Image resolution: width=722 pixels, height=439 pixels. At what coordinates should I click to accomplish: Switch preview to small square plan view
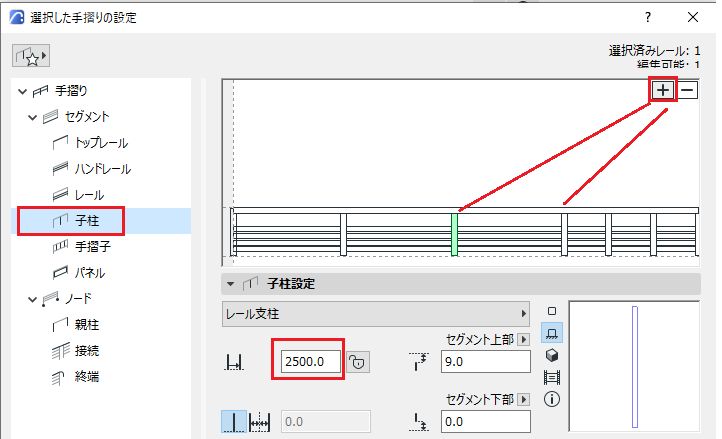pos(552,311)
